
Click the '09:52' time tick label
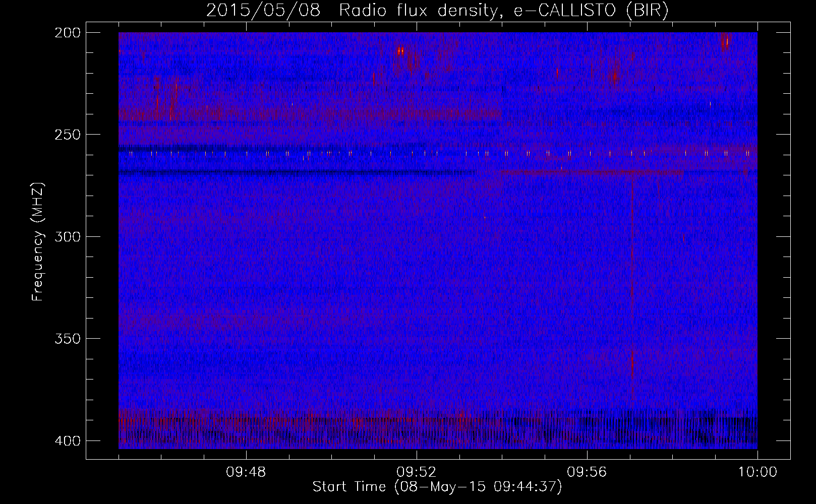417,472
